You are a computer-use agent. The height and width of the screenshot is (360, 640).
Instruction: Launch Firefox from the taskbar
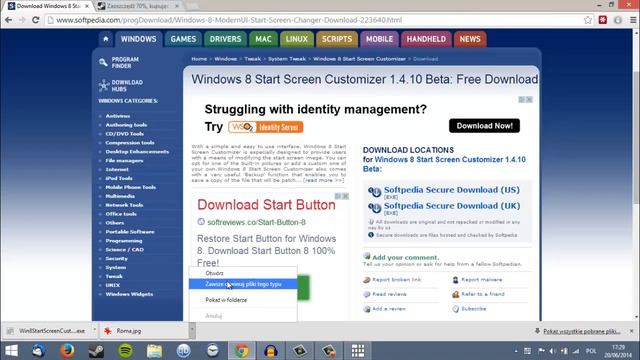tap(67, 351)
